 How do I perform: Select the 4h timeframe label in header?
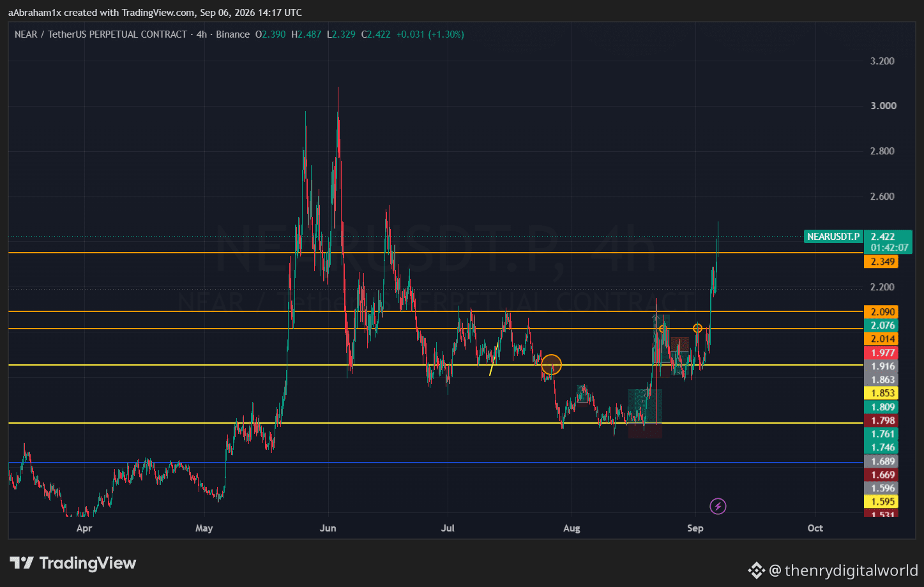click(x=202, y=34)
